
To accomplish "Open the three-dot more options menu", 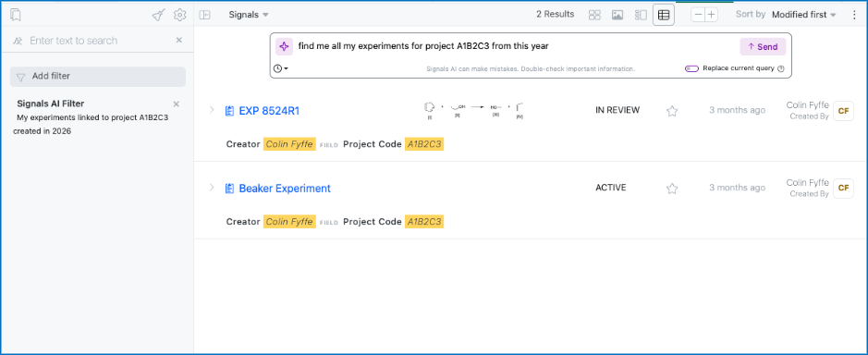I will [853, 15].
